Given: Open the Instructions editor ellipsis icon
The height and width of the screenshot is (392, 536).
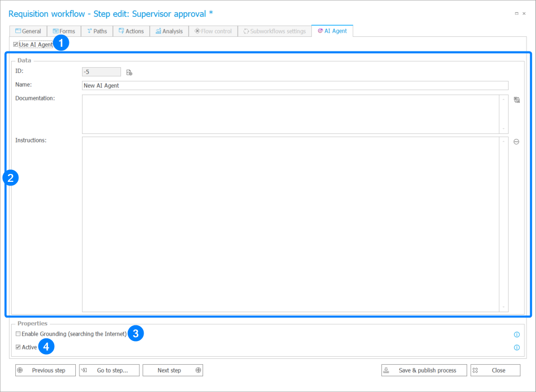Looking at the screenshot, I should (x=516, y=142).
